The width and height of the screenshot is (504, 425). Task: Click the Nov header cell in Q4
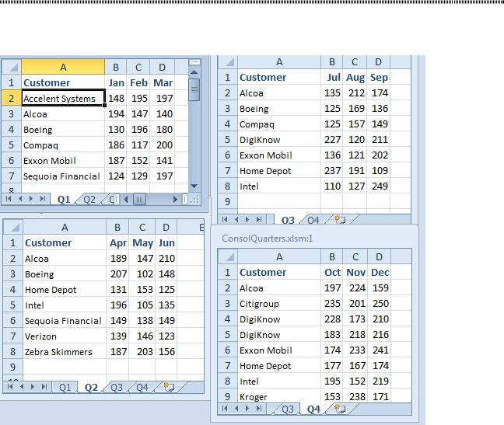[355, 273]
